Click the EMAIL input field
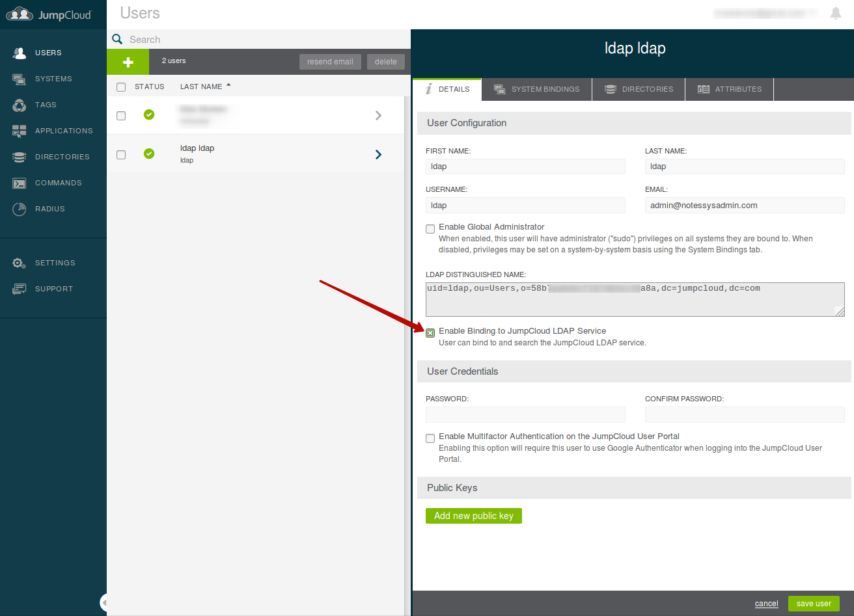The image size is (854, 616). [745, 206]
